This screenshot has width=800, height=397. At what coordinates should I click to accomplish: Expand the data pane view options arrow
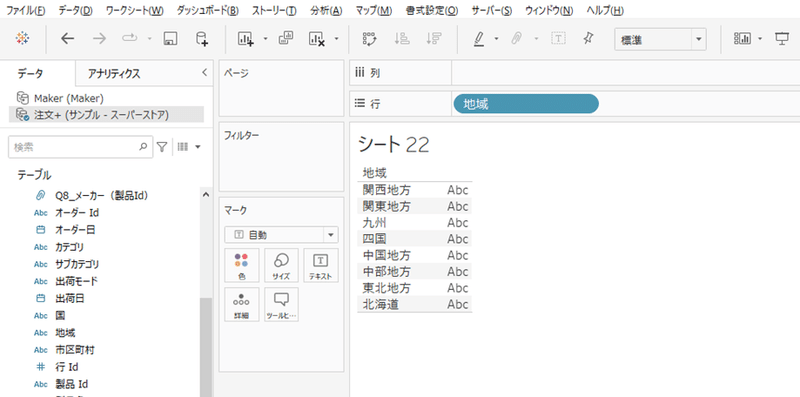pos(197,147)
